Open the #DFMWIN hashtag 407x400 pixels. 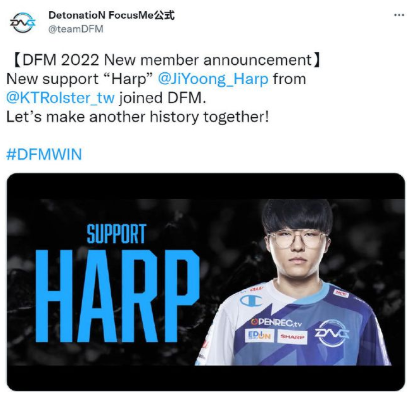click(x=44, y=155)
